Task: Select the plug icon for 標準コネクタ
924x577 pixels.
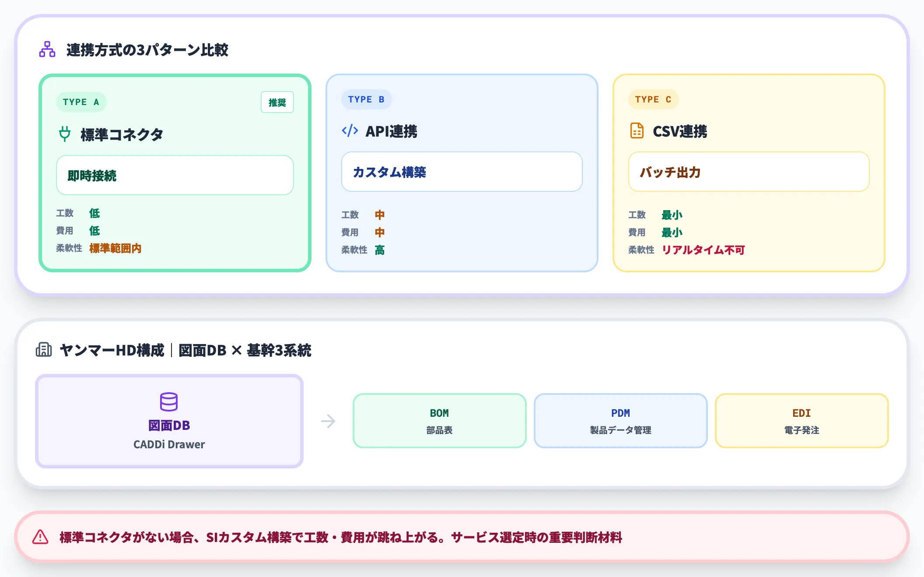Action: click(65, 134)
